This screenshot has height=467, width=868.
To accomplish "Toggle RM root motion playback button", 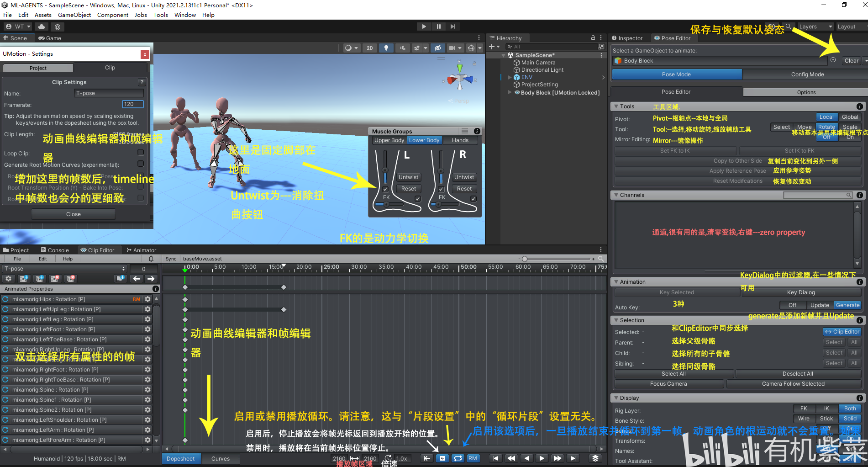I will tap(473, 458).
